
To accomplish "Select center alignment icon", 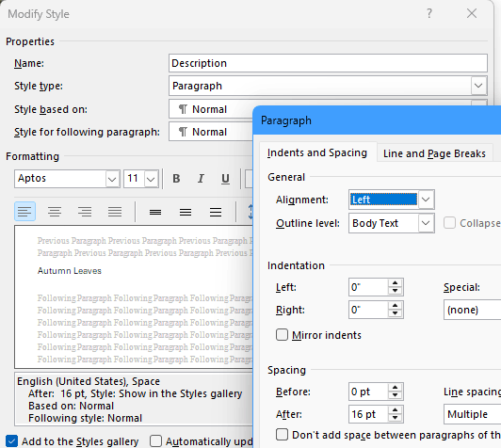I will [55, 212].
